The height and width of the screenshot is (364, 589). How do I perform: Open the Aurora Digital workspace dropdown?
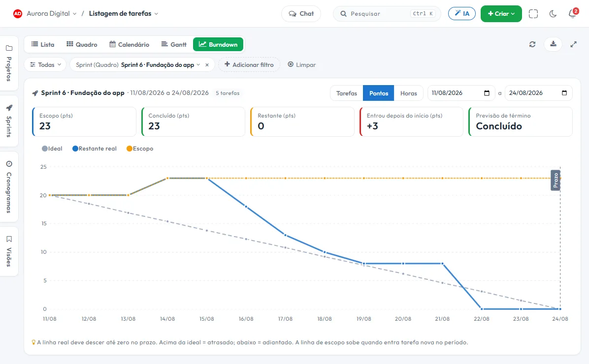click(51, 13)
